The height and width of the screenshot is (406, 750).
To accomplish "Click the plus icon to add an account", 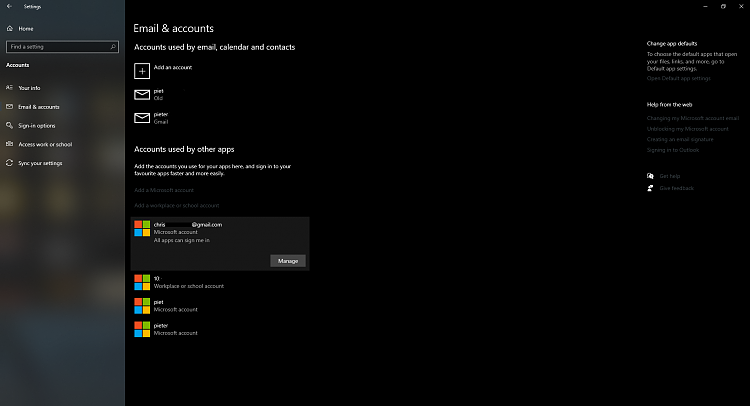I will pyautogui.click(x=142, y=71).
